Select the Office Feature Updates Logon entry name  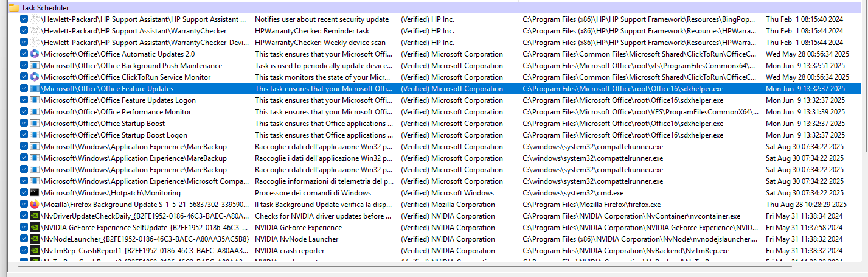pyautogui.click(x=118, y=100)
